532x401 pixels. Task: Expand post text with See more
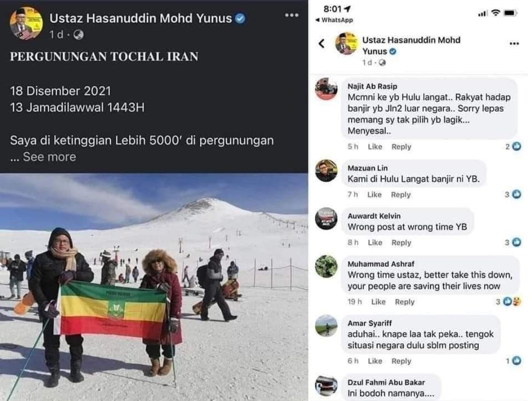[x=49, y=157]
